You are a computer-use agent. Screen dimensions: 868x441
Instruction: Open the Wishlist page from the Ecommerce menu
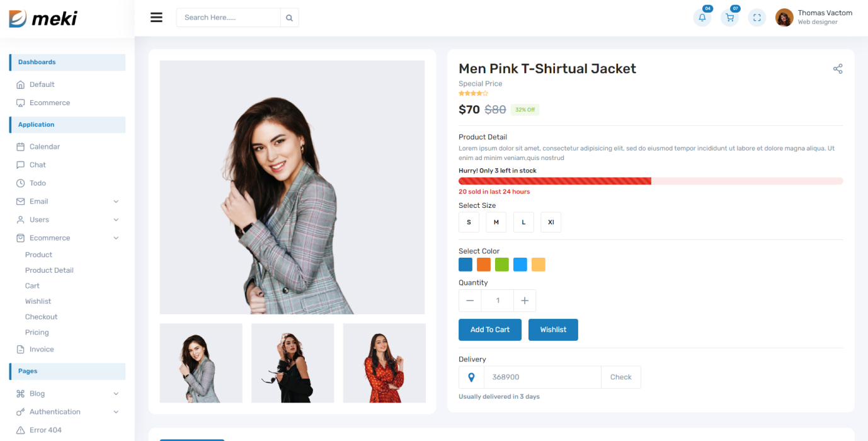tap(38, 301)
